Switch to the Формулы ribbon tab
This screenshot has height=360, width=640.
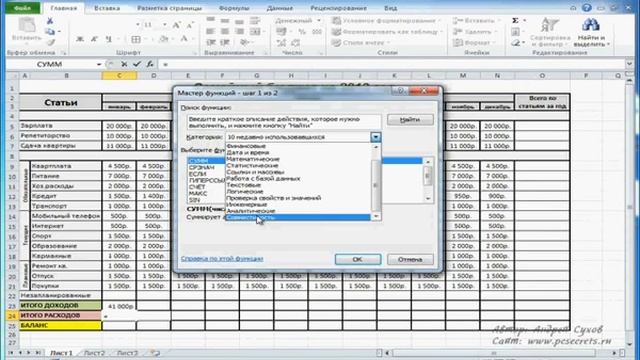point(234,8)
